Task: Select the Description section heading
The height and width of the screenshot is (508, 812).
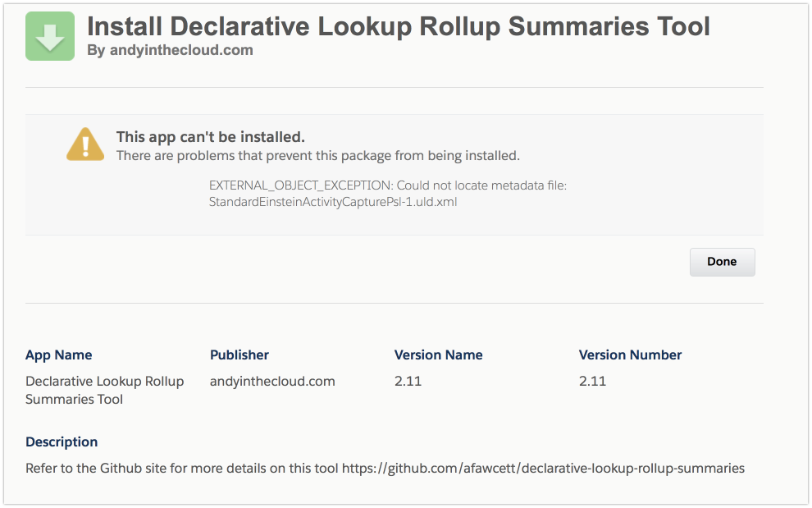Action: pyautogui.click(x=62, y=442)
